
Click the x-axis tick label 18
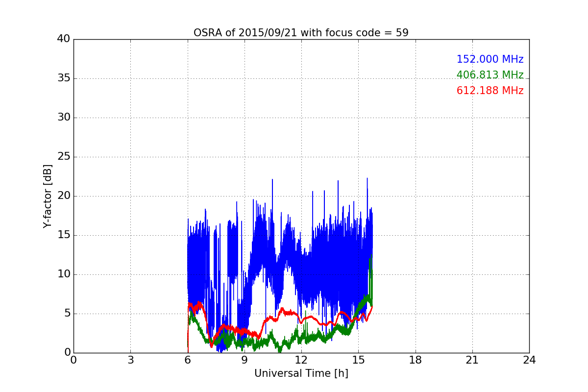pos(416,360)
